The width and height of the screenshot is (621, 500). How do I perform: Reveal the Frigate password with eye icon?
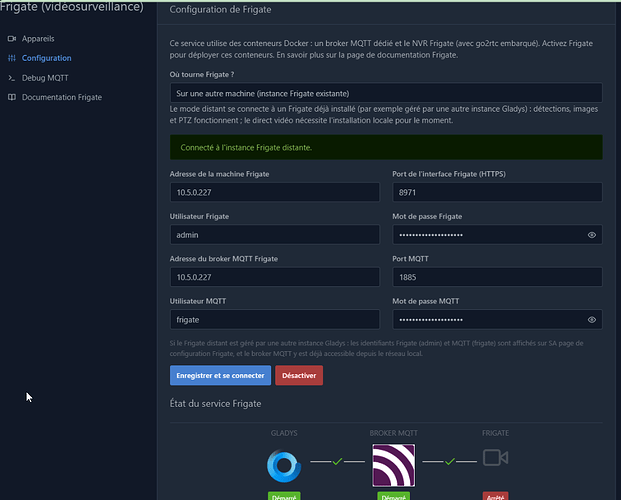coord(592,235)
